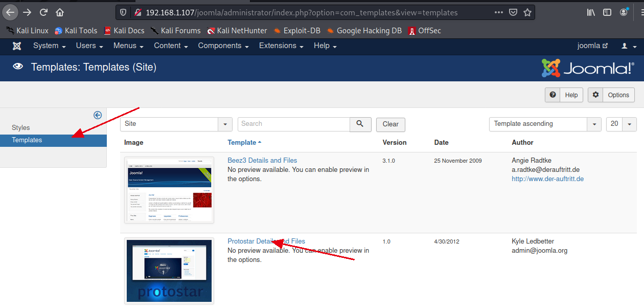Toggle the browser sidebar icon
This screenshot has height=308, width=644.
tap(607, 12)
